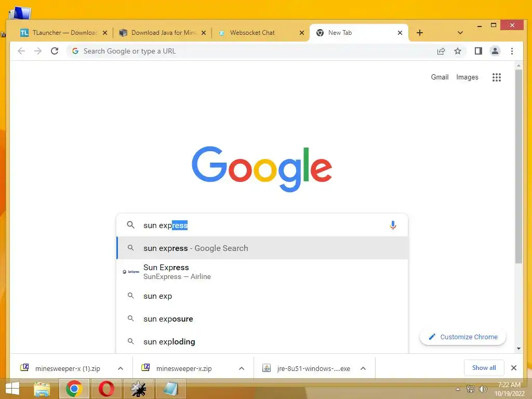Open the notepad icon in taskbar
Screen dimensions: 532x399
(170, 389)
